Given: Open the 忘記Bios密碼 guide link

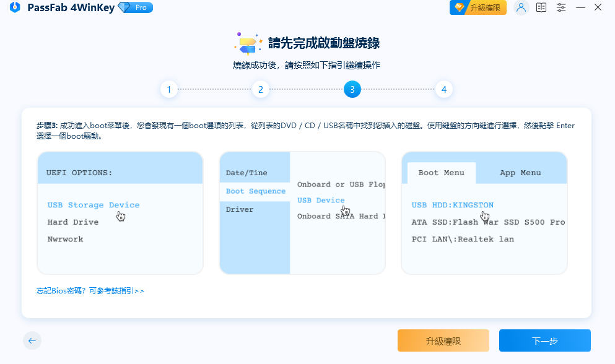Looking at the screenshot, I should click(x=90, y=291).
